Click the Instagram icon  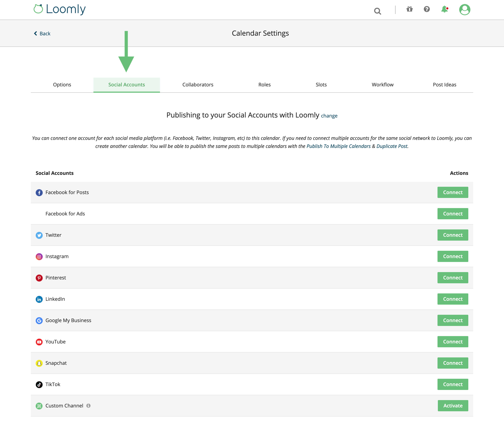point(39,257)
